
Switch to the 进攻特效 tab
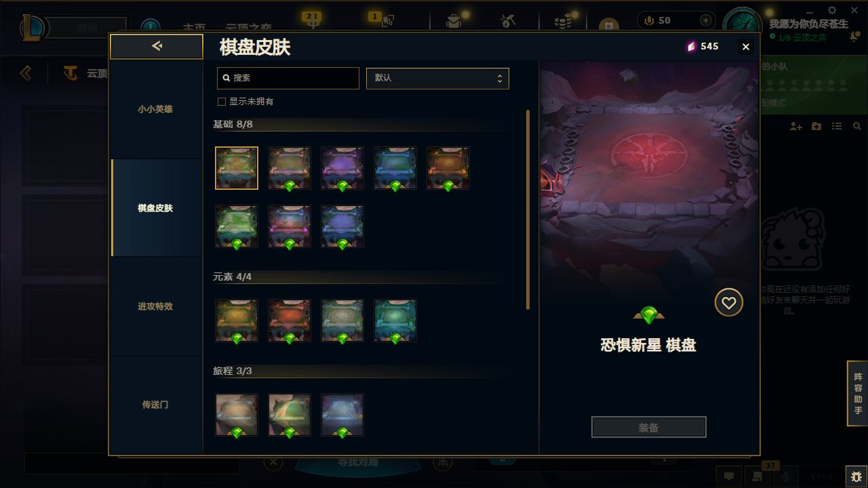[155, 306]
